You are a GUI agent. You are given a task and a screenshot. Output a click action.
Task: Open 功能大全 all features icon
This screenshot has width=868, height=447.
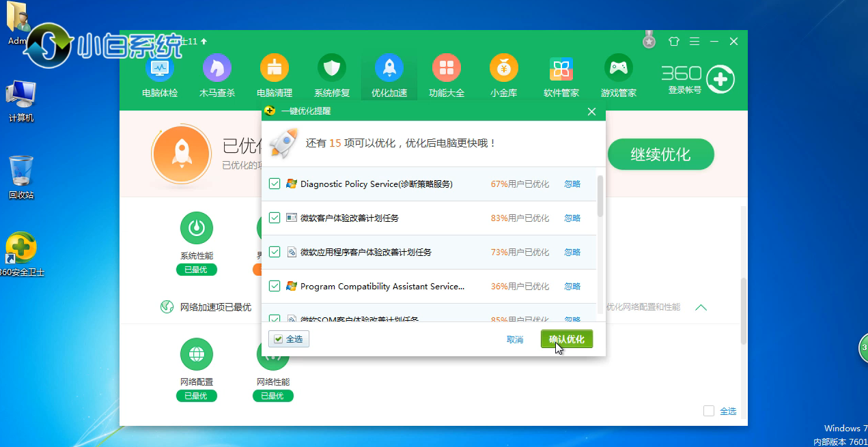point(447,68)
